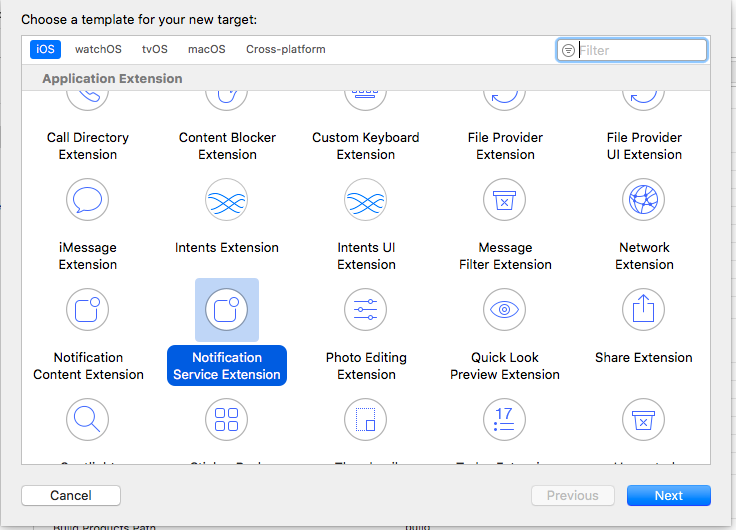Click the 'Quick Look Preview Extension' label
Screen dimensions: 736x530
(505, 366)
